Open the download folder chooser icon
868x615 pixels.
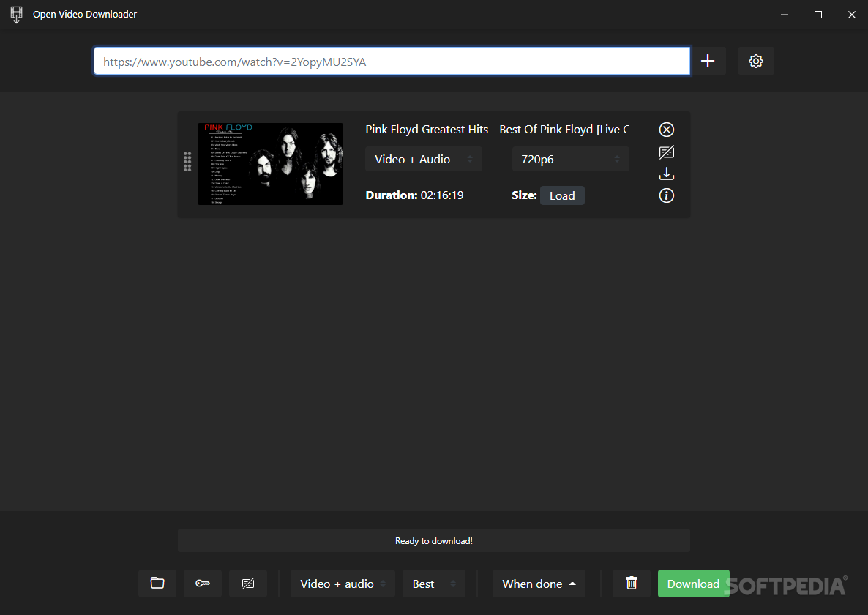click(x=157, y=584)
